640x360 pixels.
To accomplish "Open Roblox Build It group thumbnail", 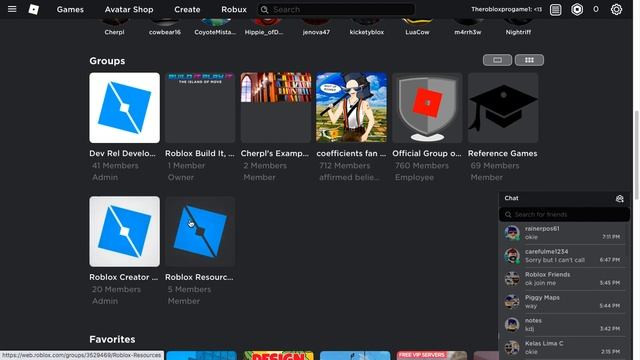I will click(200, 108).
